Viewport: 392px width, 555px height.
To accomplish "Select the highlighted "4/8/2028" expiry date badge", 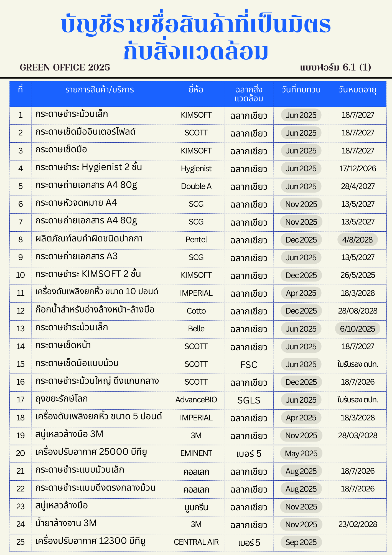I will click(357, 240).
